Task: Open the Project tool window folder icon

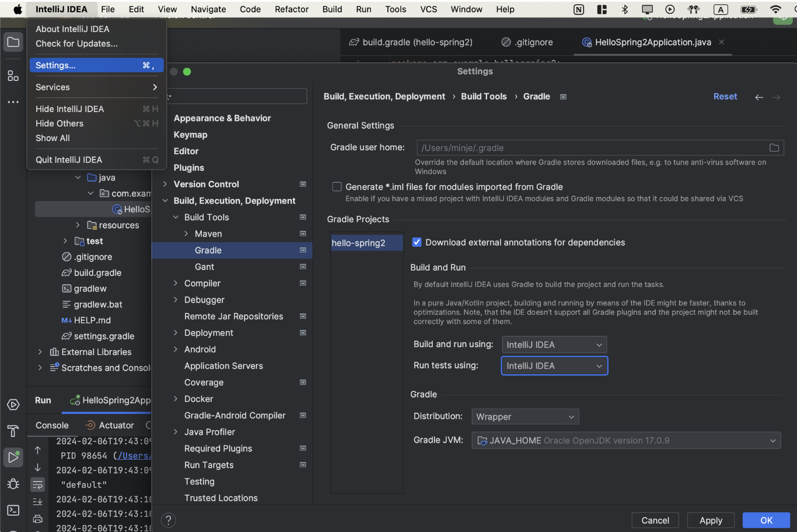Action: pyautogui.click(x=13, y=42)
